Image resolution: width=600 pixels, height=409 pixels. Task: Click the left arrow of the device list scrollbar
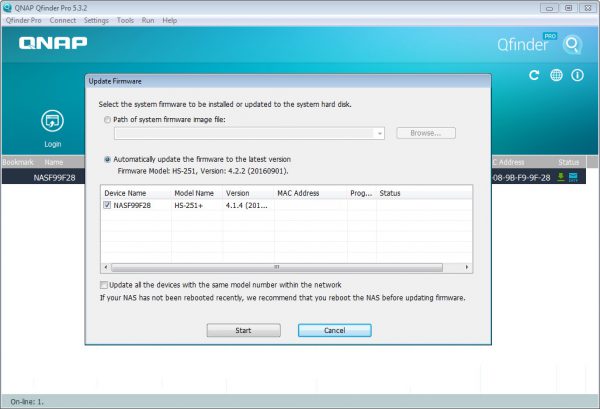(106, 267)
